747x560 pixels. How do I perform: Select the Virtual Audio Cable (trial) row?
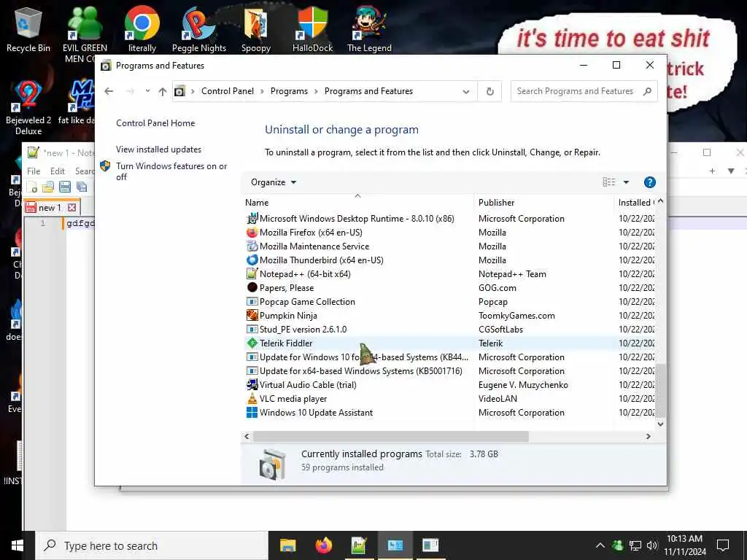449,385
